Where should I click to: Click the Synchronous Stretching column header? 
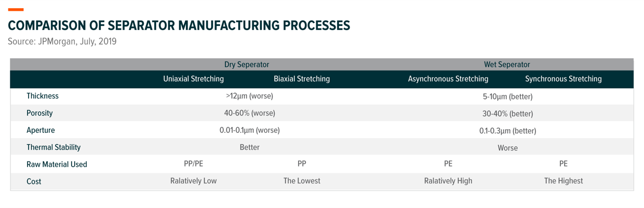(x=563, y=79)
